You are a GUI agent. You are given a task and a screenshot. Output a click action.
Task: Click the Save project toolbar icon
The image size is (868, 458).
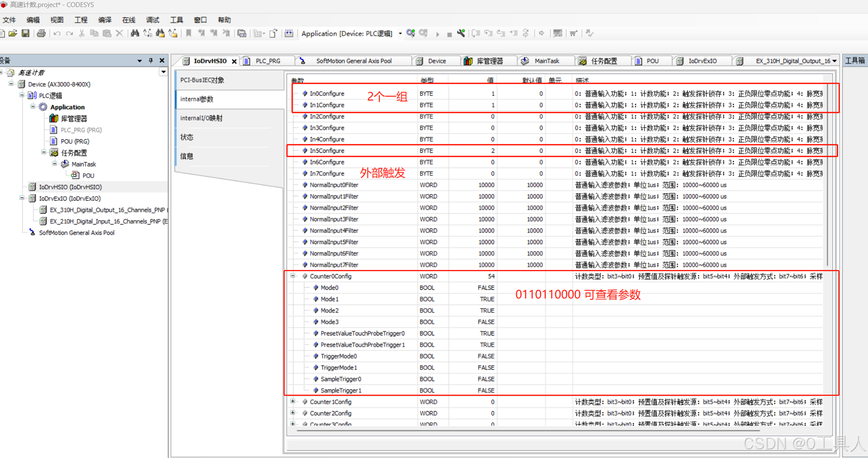pos(26,33)
